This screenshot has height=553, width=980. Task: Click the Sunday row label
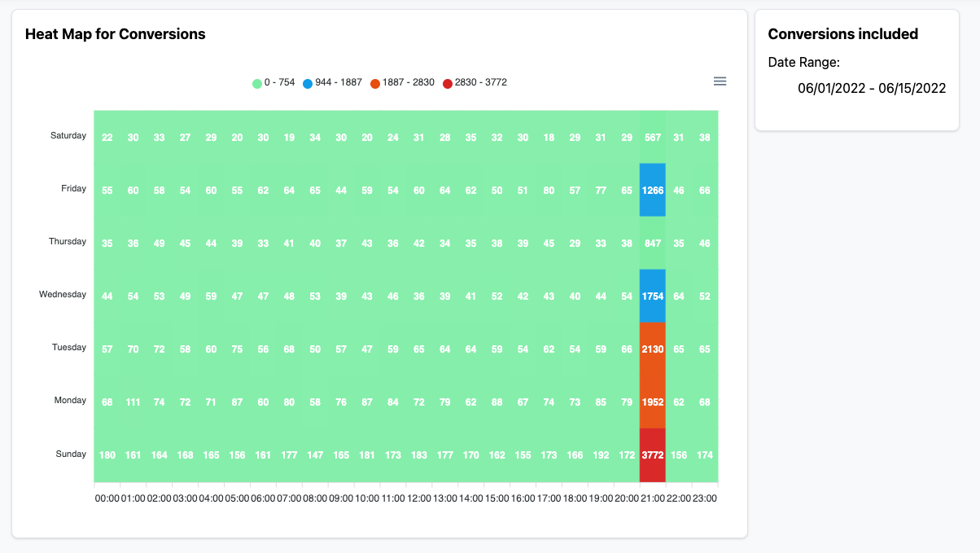click(x=71, y=454)
